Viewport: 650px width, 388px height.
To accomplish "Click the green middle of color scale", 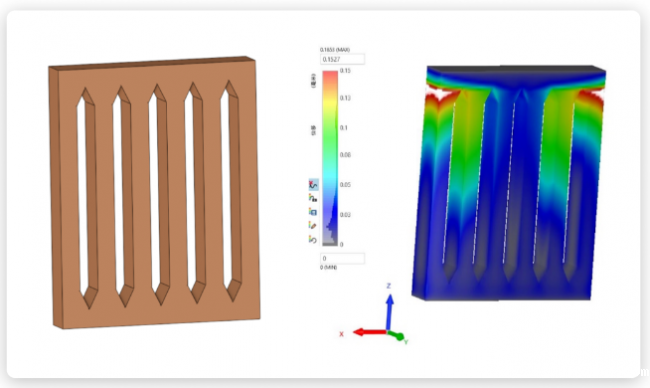I will (x=330, y=137).
